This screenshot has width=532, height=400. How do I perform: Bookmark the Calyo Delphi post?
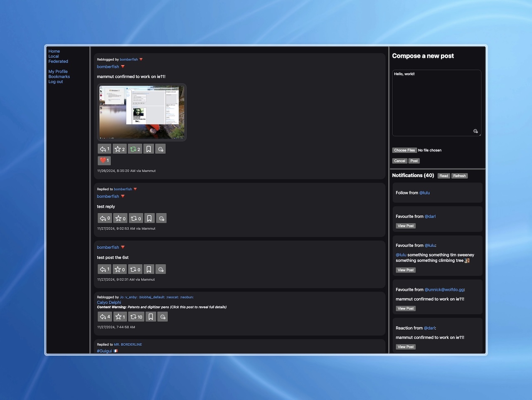click(150, 317)
